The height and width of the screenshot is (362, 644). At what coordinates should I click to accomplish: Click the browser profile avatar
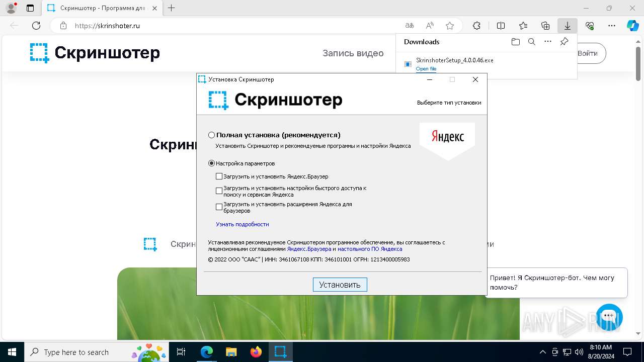[11, 8]
